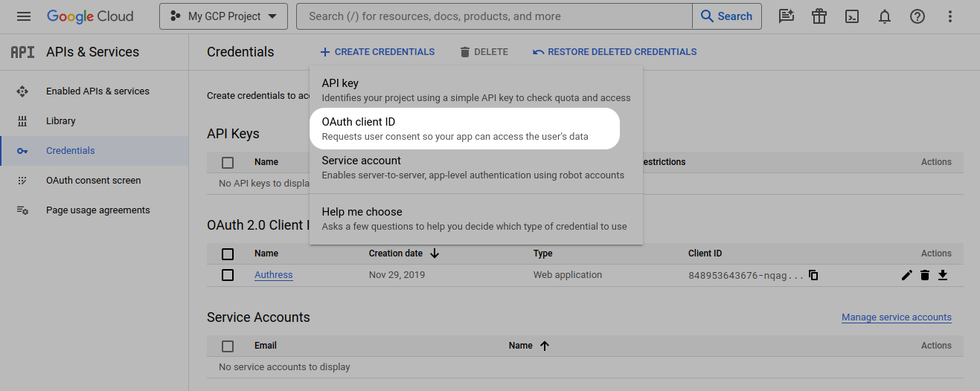The width and height of the screenshot is (980, 391).
Task: Open the My GCP Project selector
Action: pos(223,16)
